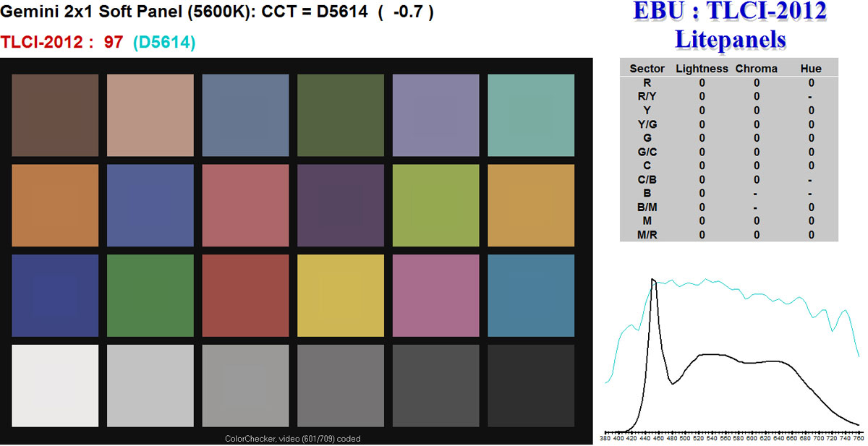Click the Lightness value in G row
868x446 pixels.
tap(702, 138)
